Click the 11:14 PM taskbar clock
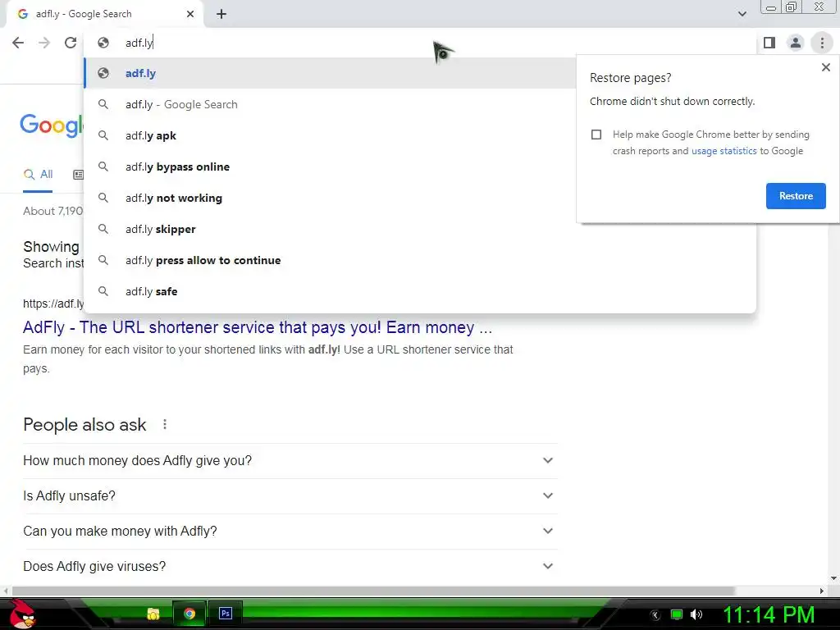The width and height of the screenshot is (840, 630). point(769,615)
